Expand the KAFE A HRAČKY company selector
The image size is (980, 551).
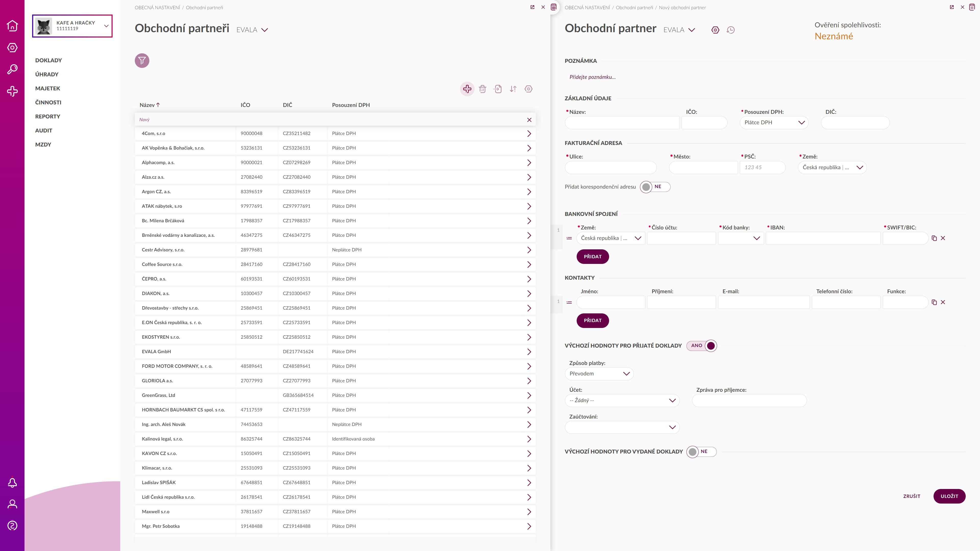coord(72,26)
